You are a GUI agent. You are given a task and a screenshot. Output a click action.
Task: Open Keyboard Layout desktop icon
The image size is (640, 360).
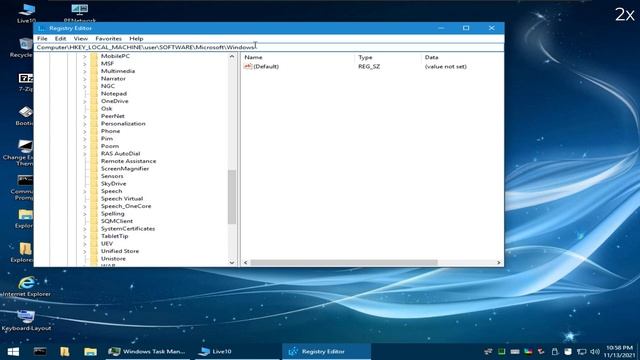click(x=26, y=320)
